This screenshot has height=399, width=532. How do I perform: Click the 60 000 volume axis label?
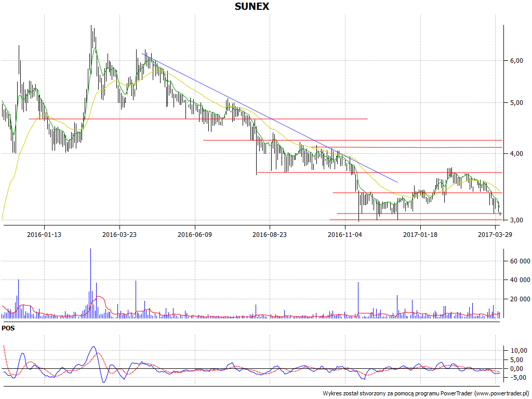[x=520, y=261]
